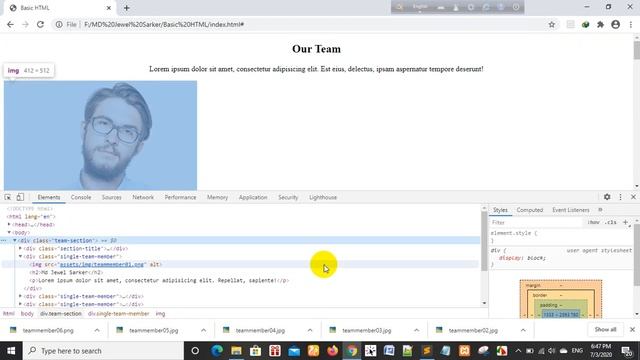This screenshot has width=640, height=360.
Task: Open File Explorer from taskbar
Action: pos(236,351)
